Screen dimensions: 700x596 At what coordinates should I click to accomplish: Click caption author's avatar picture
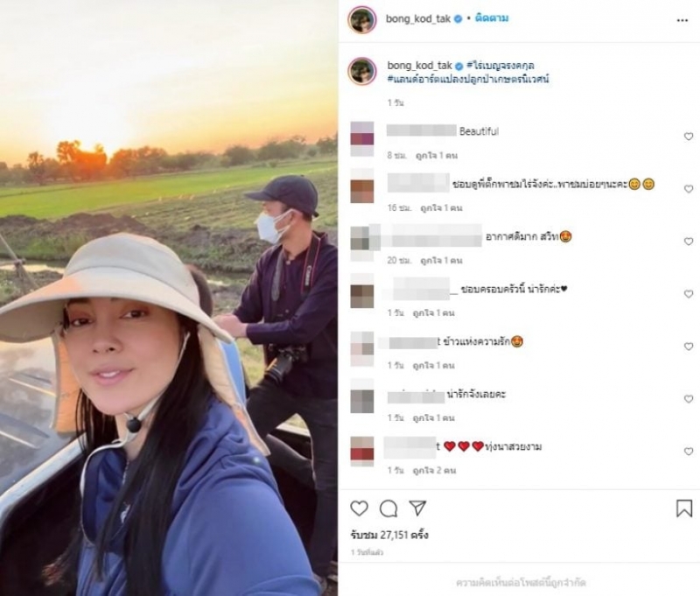click(x=362, y=72)
